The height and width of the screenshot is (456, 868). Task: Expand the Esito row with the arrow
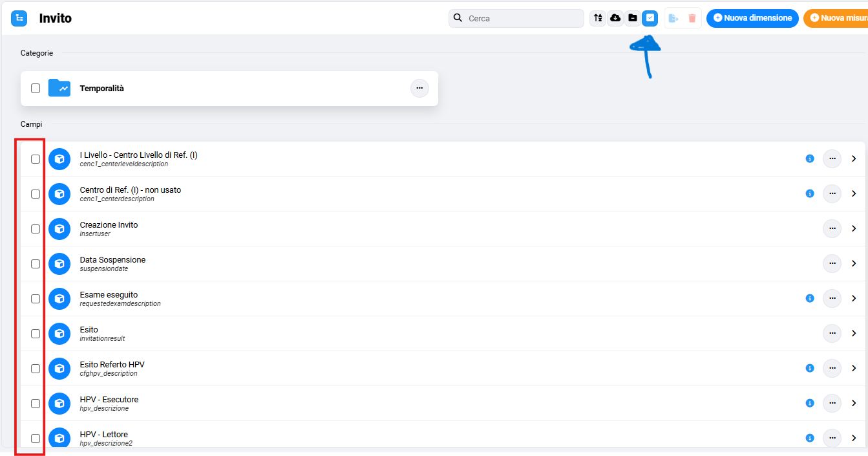(x=854, y=333)
